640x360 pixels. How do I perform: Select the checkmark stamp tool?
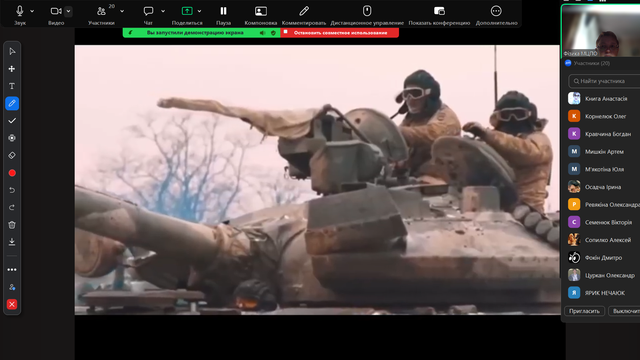[x=12, y=121]
